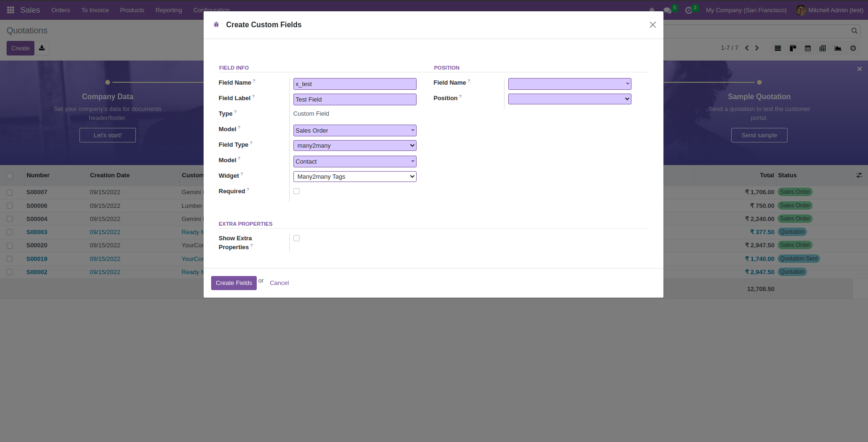Switch to the pivot table view
Screen dimensions: 868x442
(822, 48)
